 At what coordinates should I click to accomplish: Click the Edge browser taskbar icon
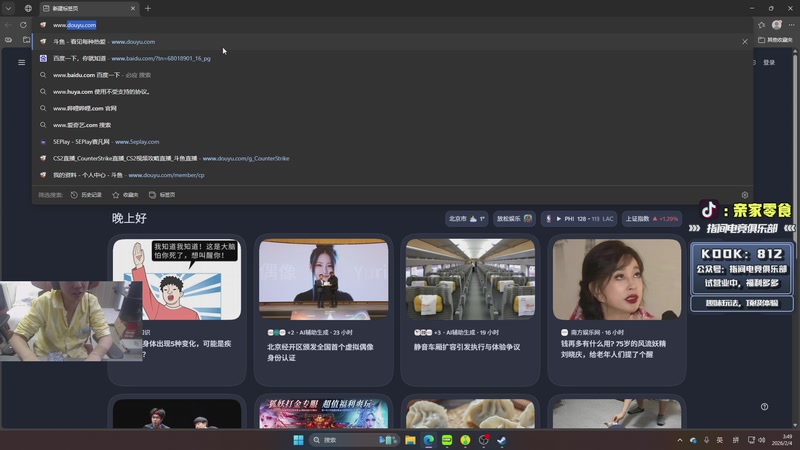429,440
